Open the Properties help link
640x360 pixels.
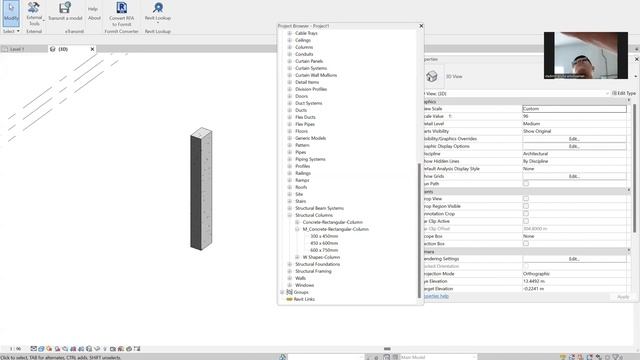(436, 296)
